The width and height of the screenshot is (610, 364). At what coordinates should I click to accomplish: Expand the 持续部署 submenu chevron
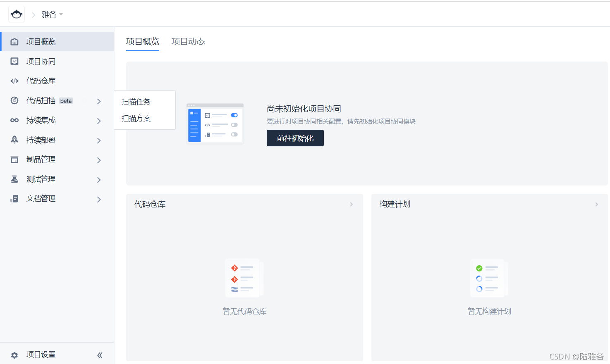click(99, 140)
